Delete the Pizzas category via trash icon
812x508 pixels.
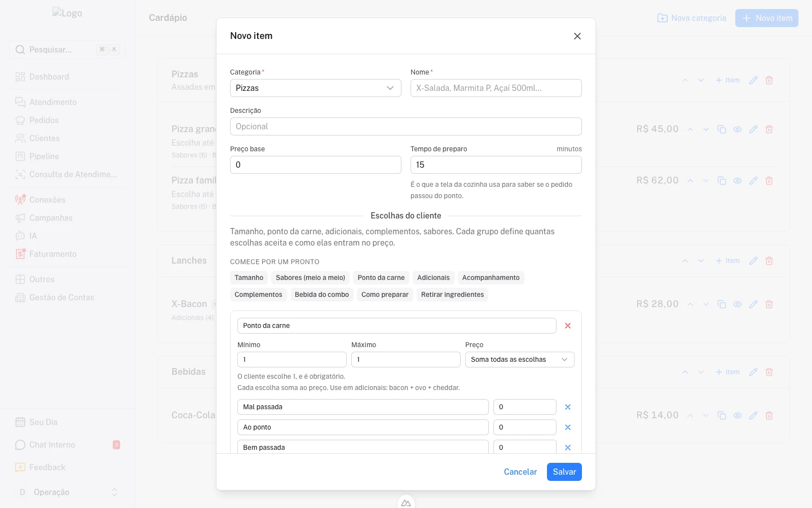point(769,80)
